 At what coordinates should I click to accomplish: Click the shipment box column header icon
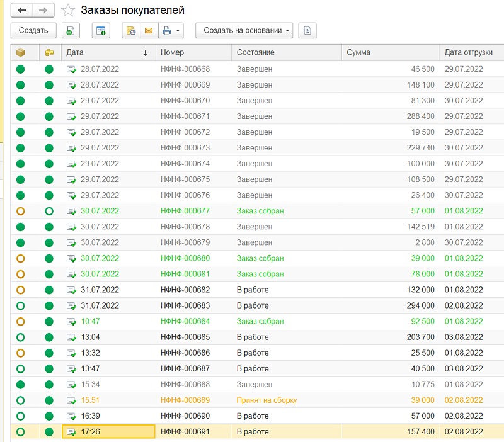pos(21,53)
